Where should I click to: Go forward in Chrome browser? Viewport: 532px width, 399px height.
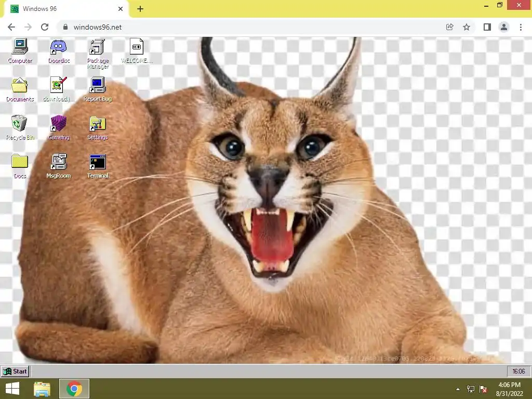click(x=28, y=27)
